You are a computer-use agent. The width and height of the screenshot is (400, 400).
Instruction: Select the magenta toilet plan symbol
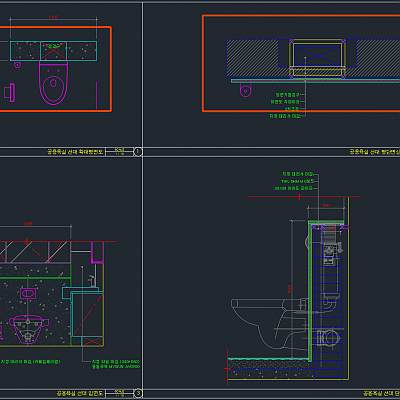coord(53,82)
